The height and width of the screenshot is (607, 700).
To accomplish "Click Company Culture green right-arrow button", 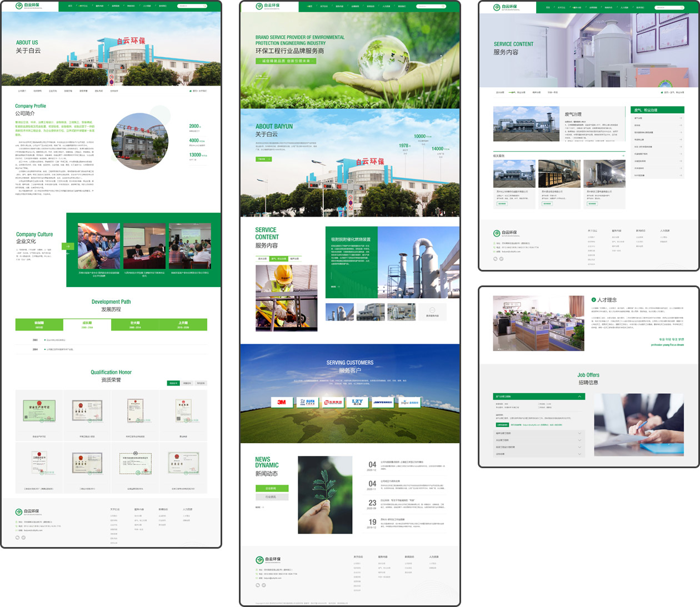I will pyautogui.click(x=68, y=246).
